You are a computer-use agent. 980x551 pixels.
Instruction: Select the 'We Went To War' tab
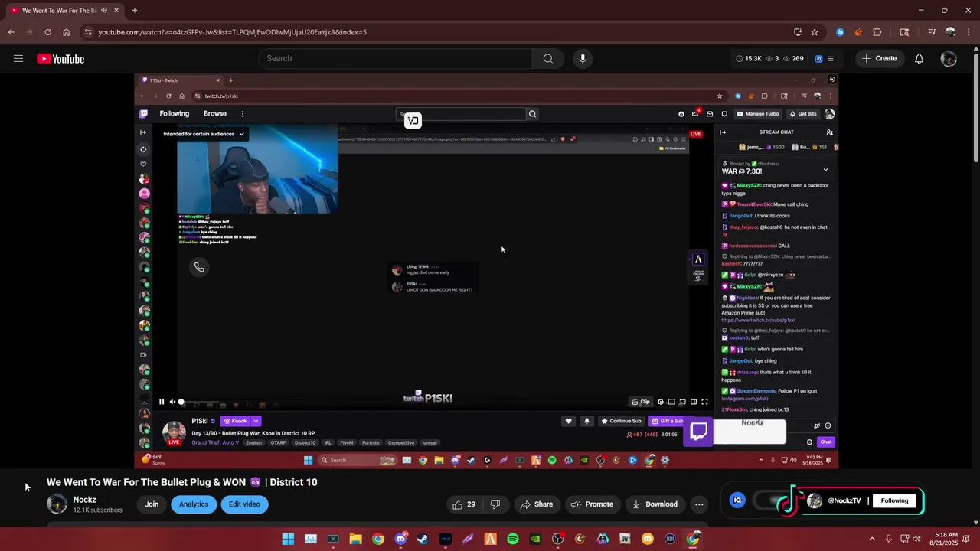click(64, 11)
